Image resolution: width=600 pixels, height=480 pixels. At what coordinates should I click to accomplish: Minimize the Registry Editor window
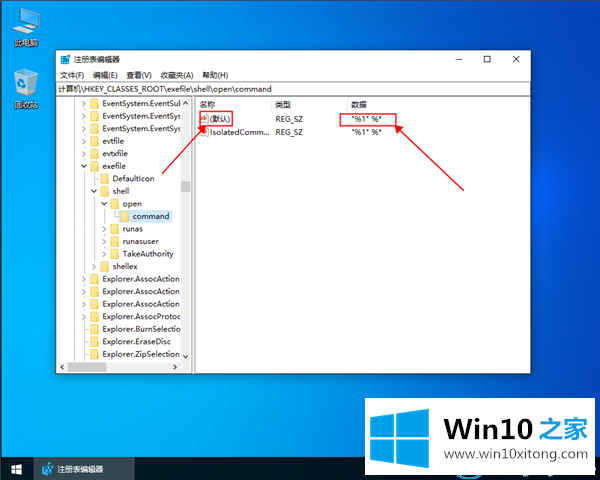tap(459, 59)
